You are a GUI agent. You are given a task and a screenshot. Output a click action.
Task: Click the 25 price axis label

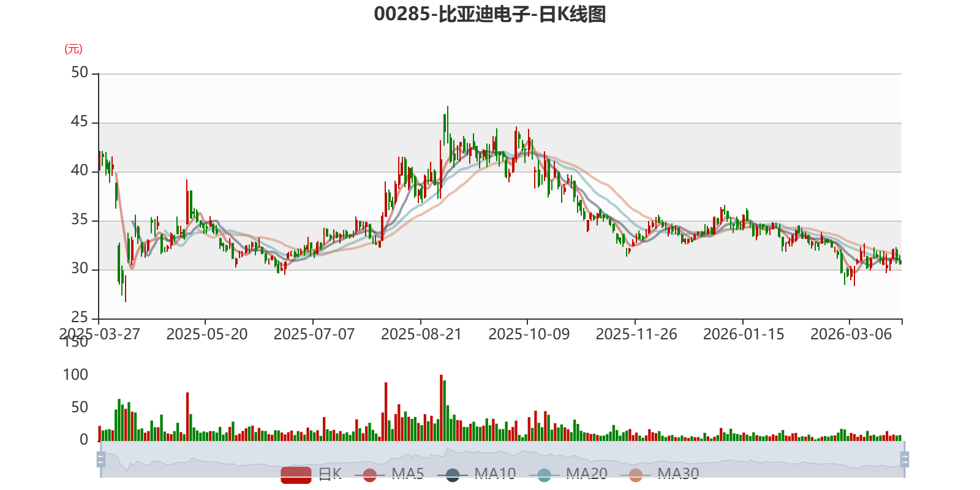pos(80,317)
